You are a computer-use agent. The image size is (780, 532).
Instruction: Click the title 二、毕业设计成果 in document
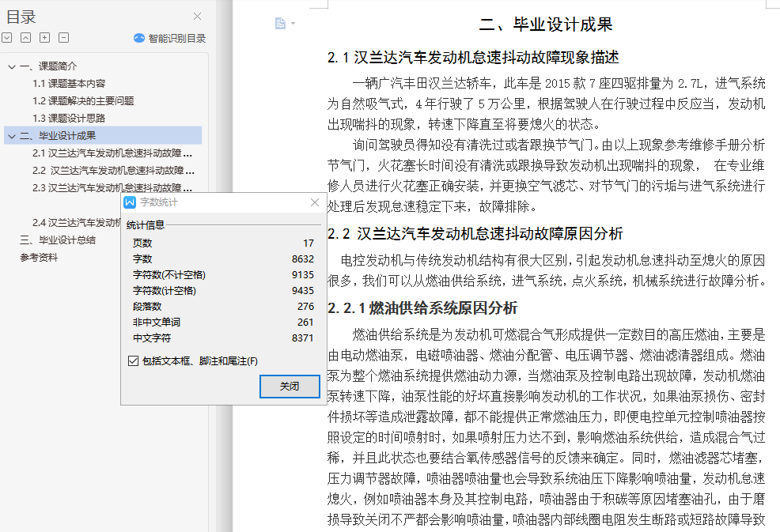click(546, 25)
